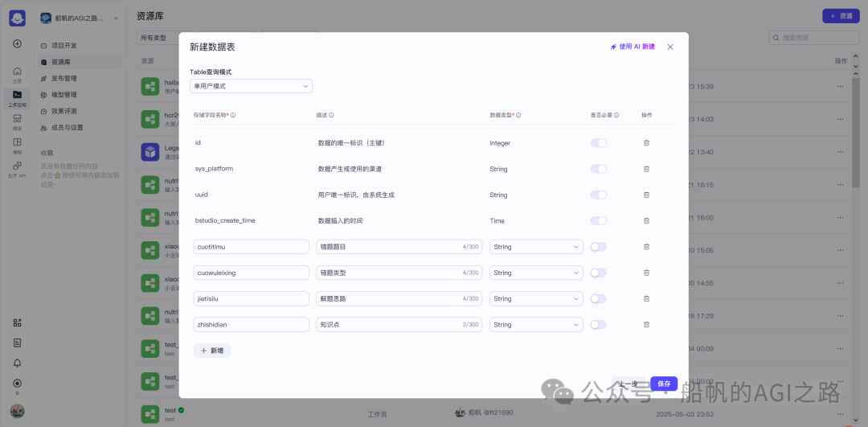Screen dimensions: 868x427
Task: Click the create plus icon in sidebar
Action: tap(17, 43)
